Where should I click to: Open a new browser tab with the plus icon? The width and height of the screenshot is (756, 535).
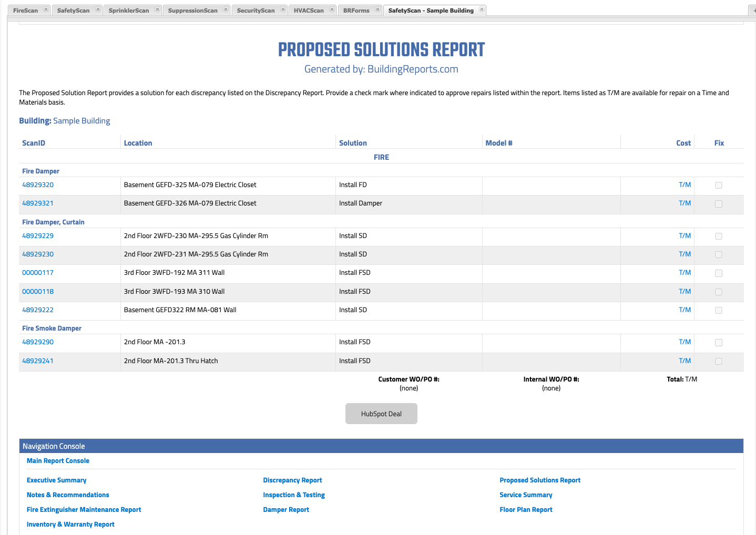click(x=753, y=10)
